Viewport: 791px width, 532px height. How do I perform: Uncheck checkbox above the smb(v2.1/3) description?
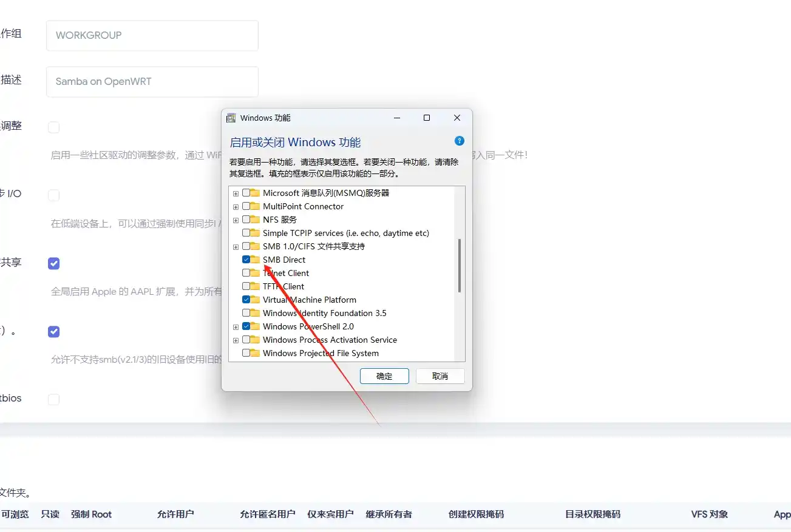[54, 331]
